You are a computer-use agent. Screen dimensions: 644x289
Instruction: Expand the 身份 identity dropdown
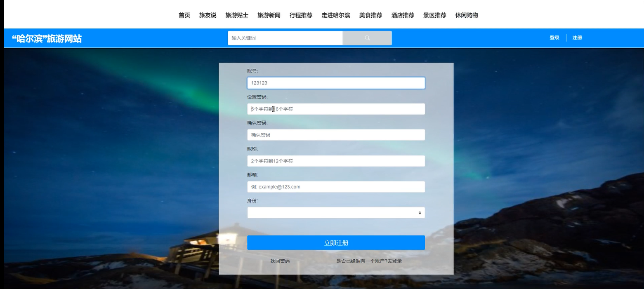pyautogui.click(x=336, y=213)
